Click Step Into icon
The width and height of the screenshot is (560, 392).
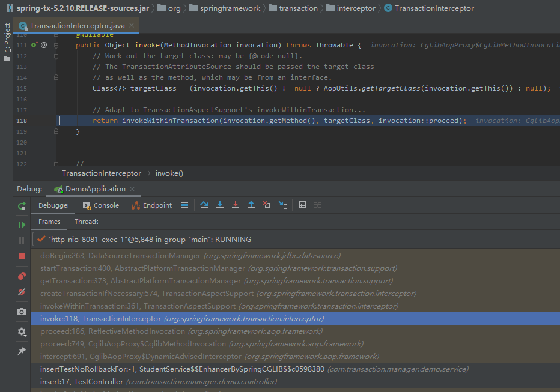[x=220, y=205]
